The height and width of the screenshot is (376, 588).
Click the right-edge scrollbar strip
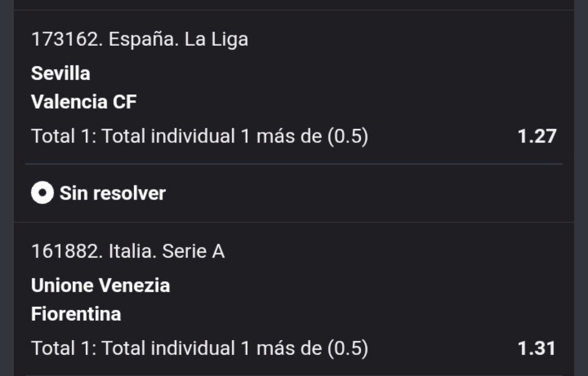pos(581,188)
